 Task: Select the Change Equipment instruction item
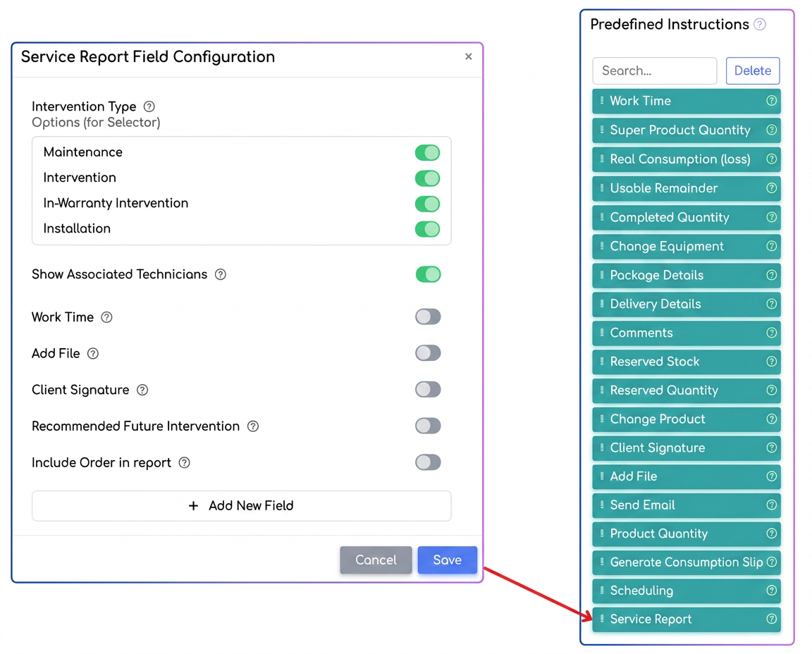[686, 247]
